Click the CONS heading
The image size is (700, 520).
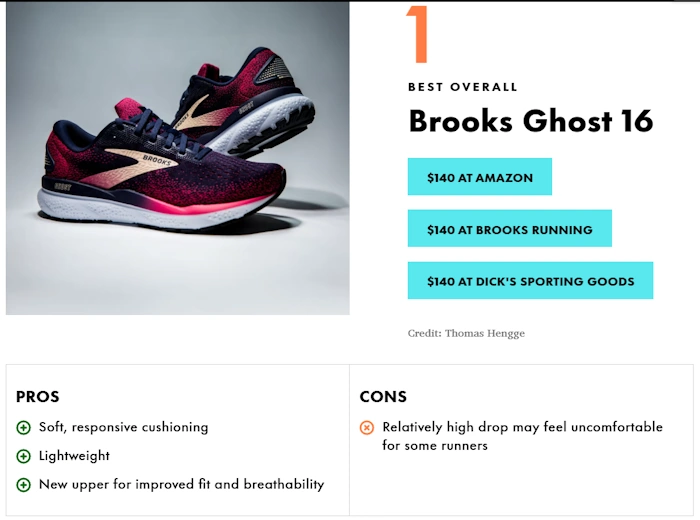[383, 397]
